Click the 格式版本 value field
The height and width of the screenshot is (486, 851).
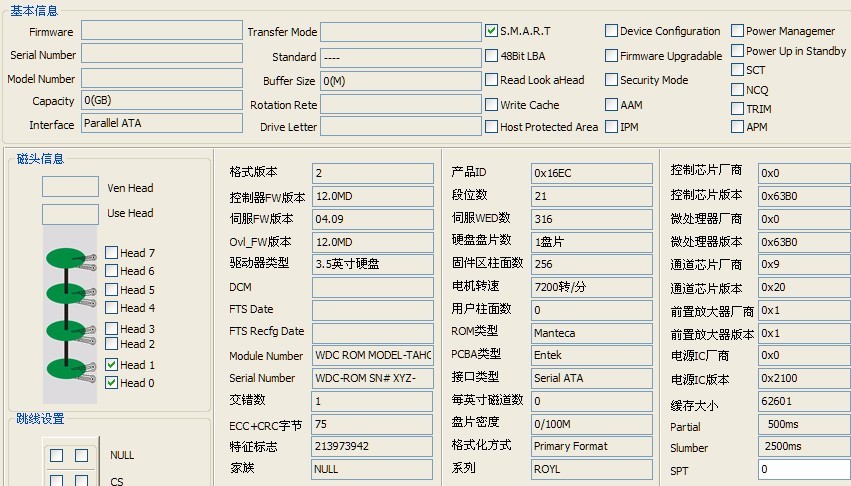click(373, 173)
